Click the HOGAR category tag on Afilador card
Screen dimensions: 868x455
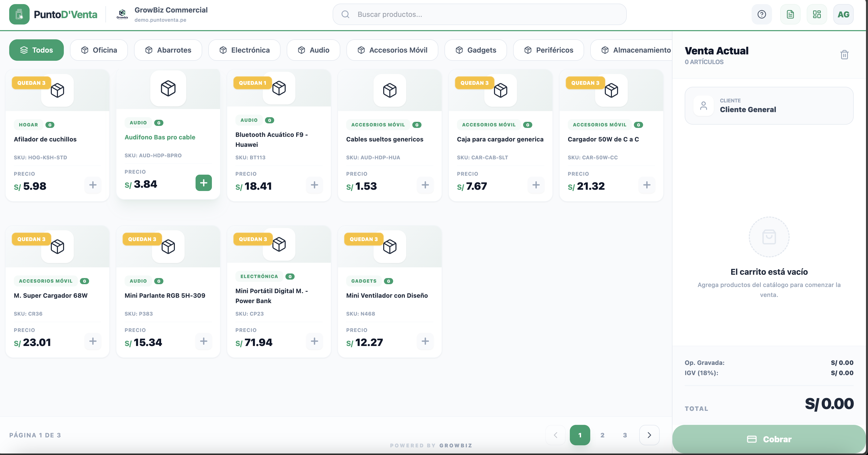pos(28,125)
